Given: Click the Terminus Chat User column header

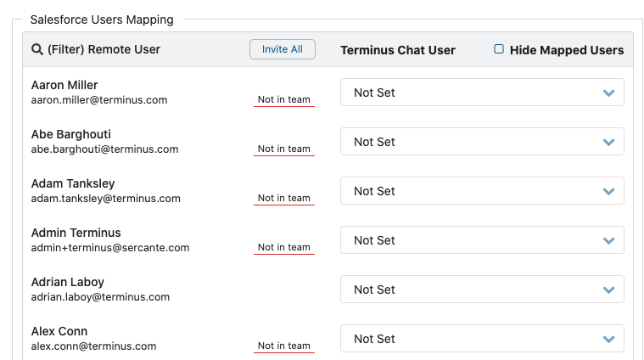Looking at the screenshot, I should click(x=398, y=50).
